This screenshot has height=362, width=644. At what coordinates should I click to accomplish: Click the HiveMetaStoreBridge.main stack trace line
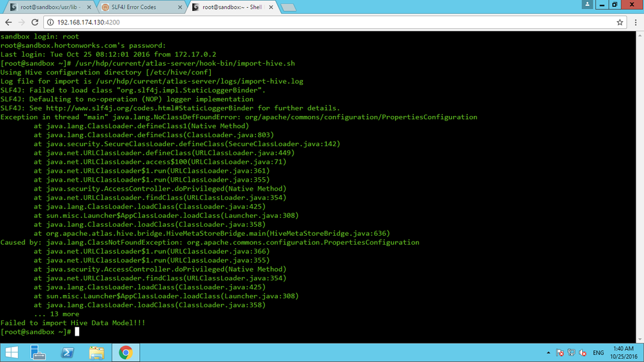click(x=211, y=234)
